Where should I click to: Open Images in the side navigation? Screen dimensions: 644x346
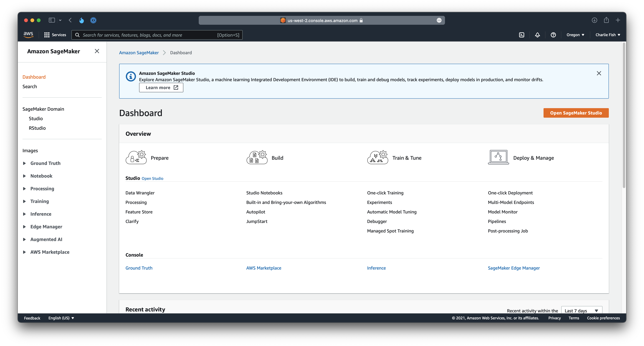click(30, 150)
